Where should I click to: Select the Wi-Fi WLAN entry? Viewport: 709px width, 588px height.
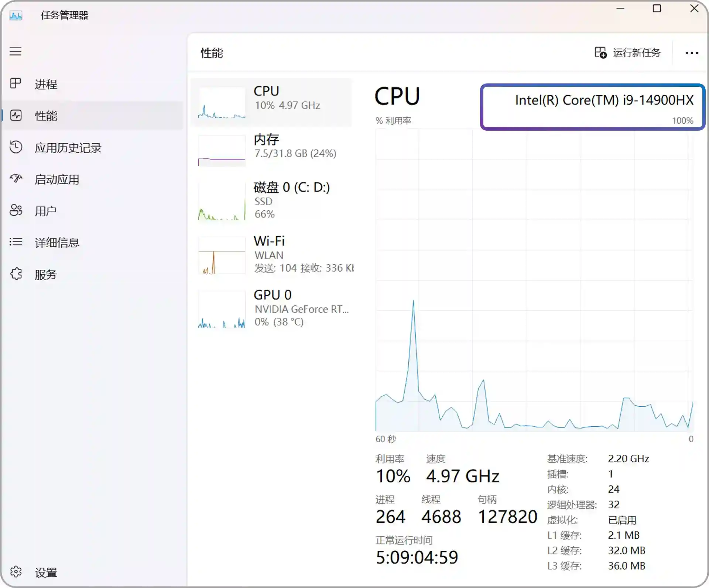[x=272, y=255]
